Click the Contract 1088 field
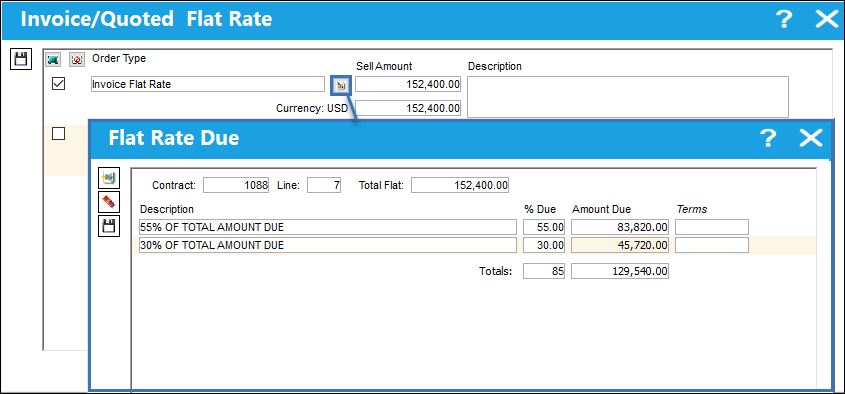The image size is (845, 394). pos(236,185)
